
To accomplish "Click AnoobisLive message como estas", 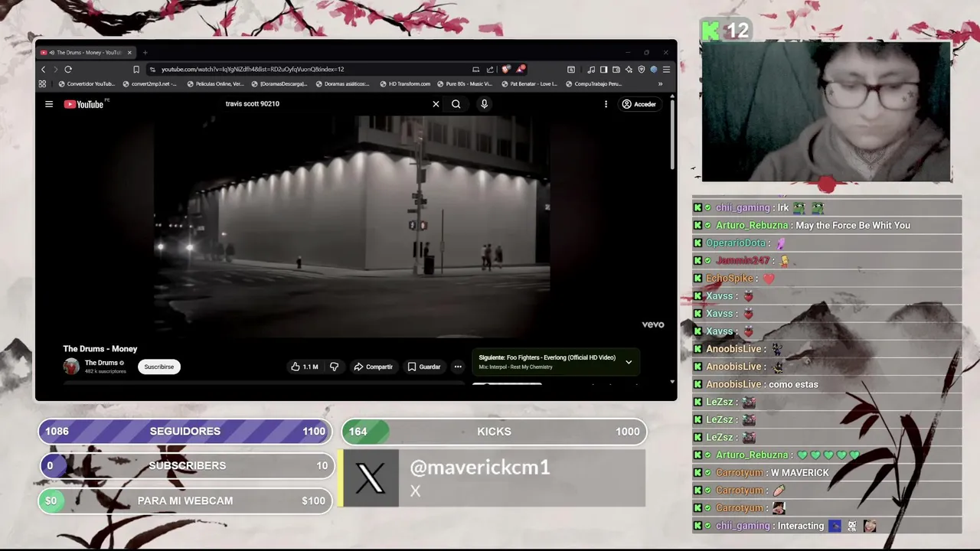I will click(x=792, y=384).
